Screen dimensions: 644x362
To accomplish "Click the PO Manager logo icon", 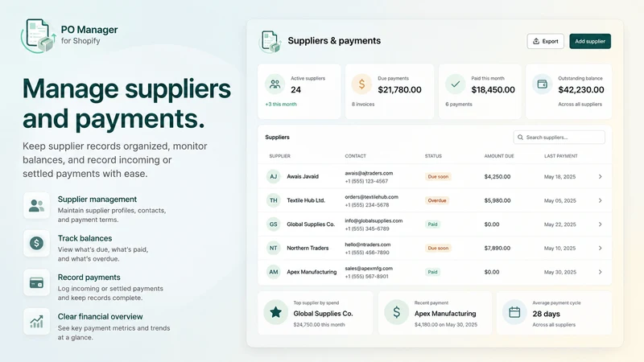I will pyautogui.click(x=39, y=35).
